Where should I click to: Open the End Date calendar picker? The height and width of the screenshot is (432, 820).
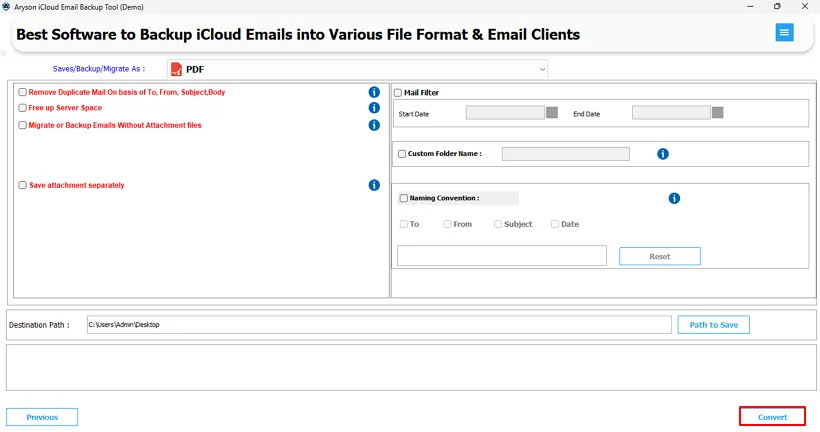[x=718, y=112]
